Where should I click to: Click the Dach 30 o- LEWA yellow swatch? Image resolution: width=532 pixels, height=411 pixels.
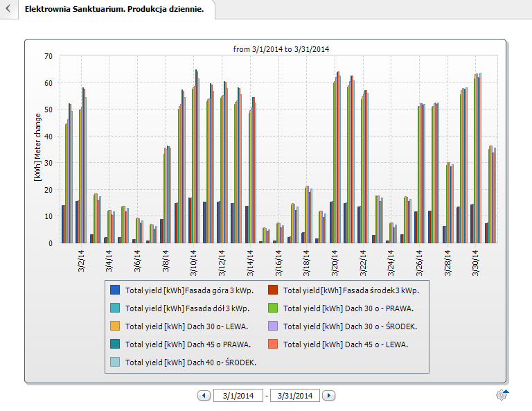point(115,326)
